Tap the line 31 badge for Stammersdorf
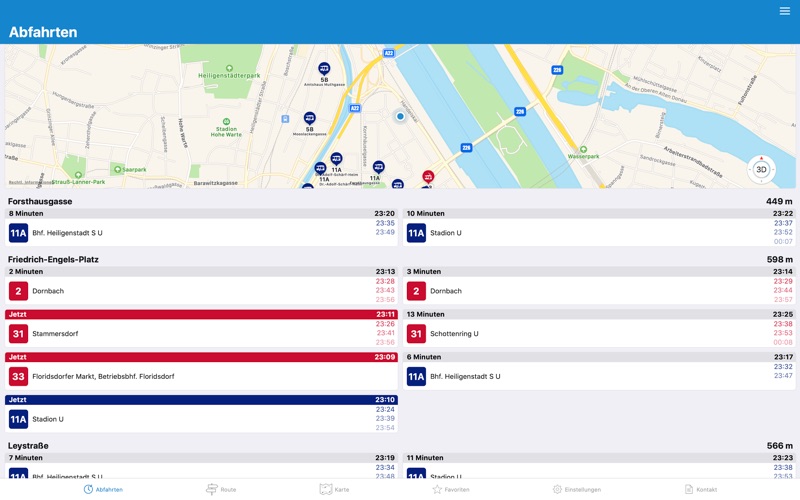 tap(18, 334)
